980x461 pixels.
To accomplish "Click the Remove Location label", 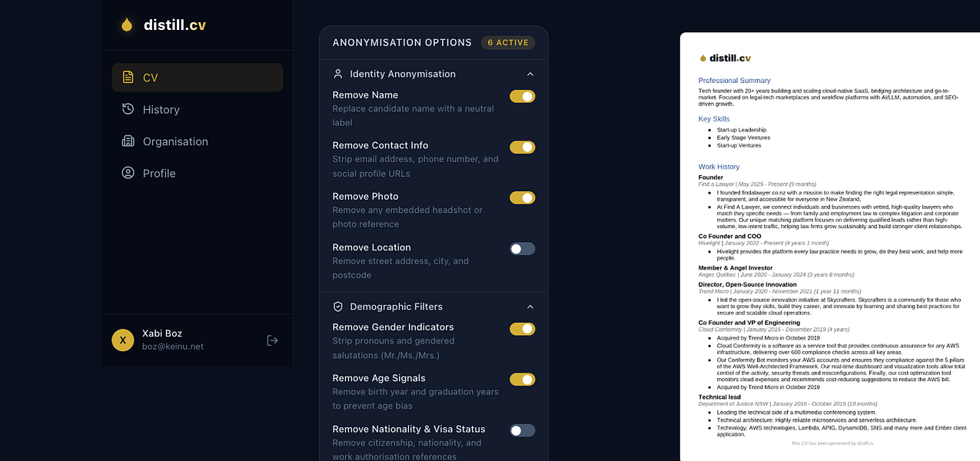I will [x=372, y=247].
